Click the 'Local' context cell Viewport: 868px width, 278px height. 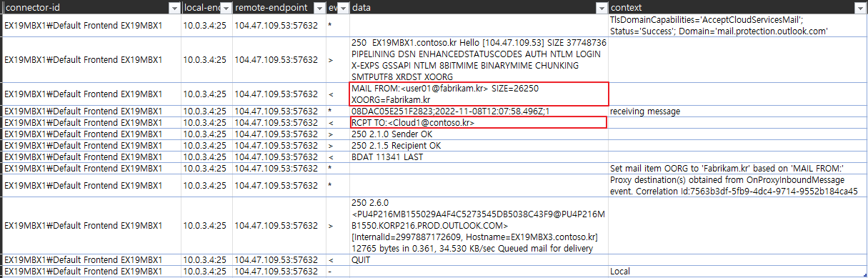[738, 272]
